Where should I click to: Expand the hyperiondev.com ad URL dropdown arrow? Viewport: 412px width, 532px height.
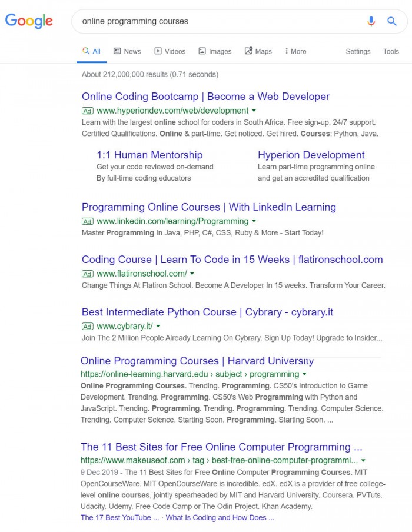point(254,111)
